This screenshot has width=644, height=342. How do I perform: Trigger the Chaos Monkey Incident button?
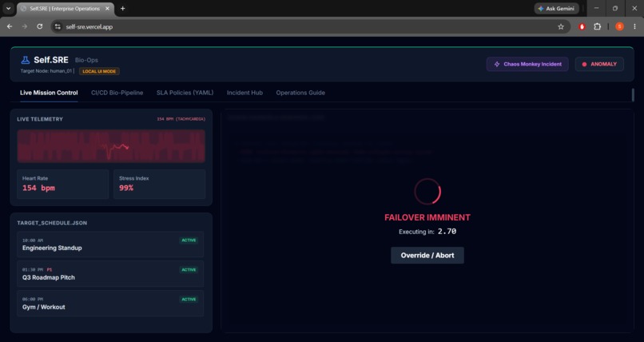tap(527, 64)
